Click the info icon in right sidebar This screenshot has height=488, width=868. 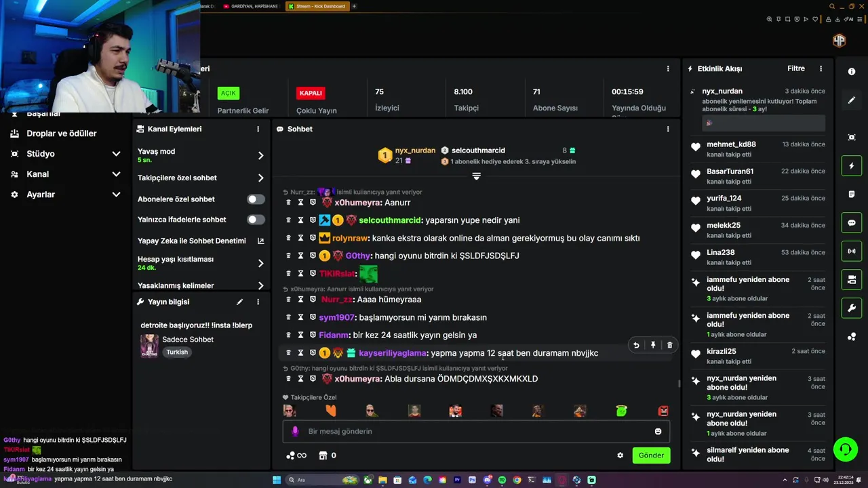pyautogui.click(x=852, y=71)
